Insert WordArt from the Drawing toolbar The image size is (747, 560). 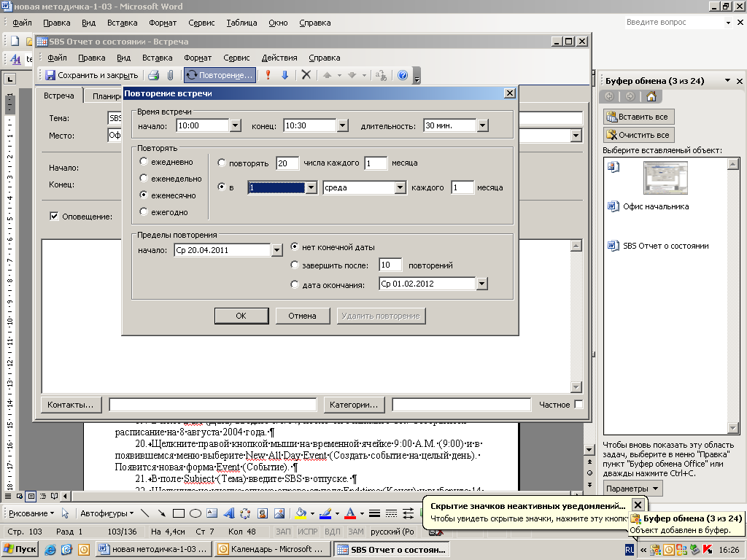[x=228, y=513]
